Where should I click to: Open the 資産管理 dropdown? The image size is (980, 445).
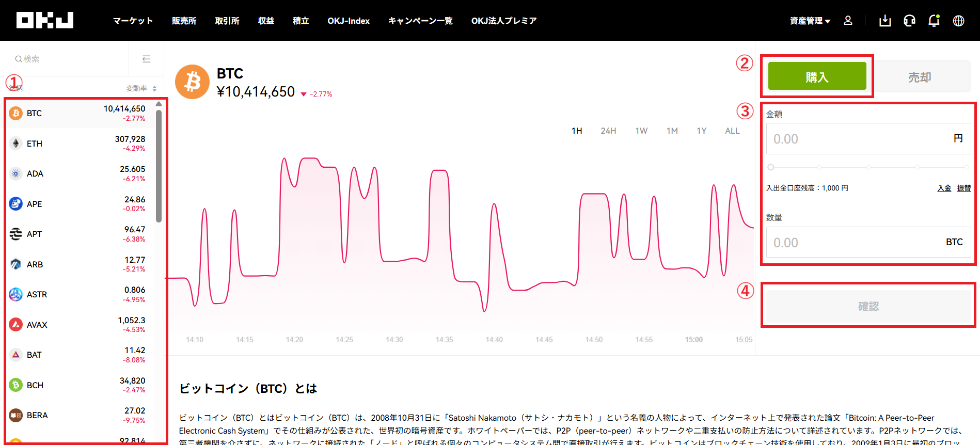point(810,21)
